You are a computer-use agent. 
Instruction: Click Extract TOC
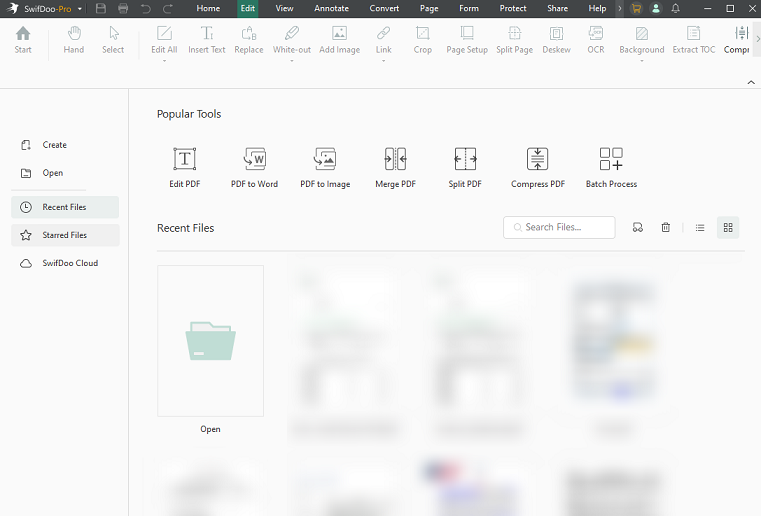[694, 40]
